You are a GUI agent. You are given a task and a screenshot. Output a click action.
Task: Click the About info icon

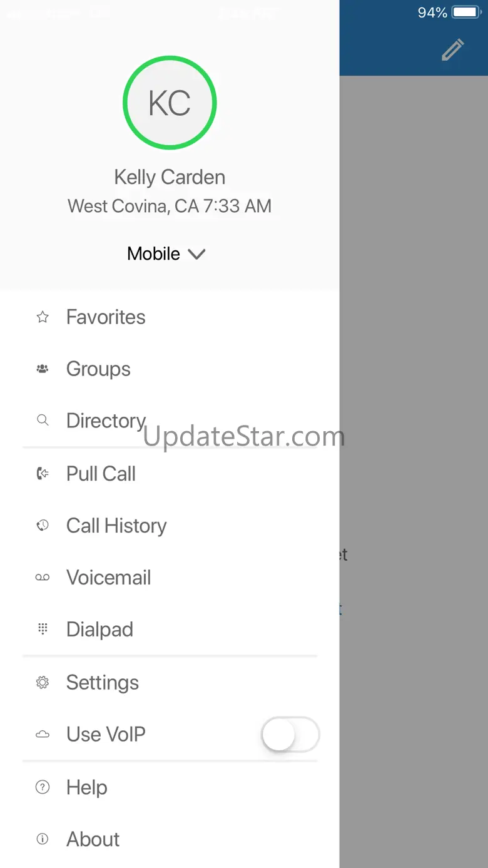coord(43,839)
